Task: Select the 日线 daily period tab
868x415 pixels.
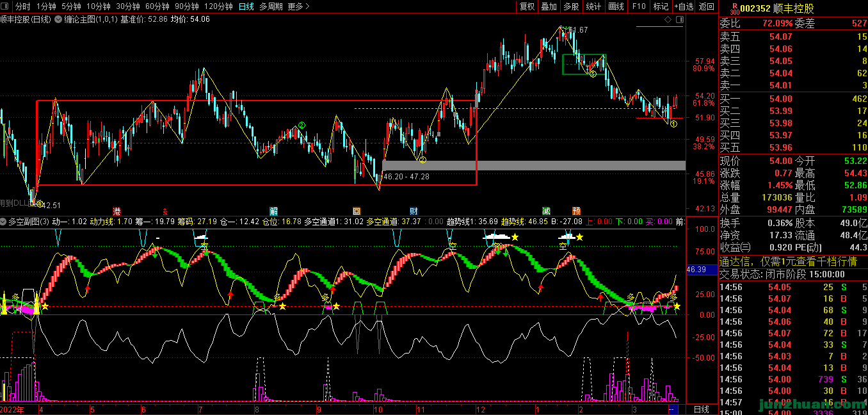Action: 246,6
